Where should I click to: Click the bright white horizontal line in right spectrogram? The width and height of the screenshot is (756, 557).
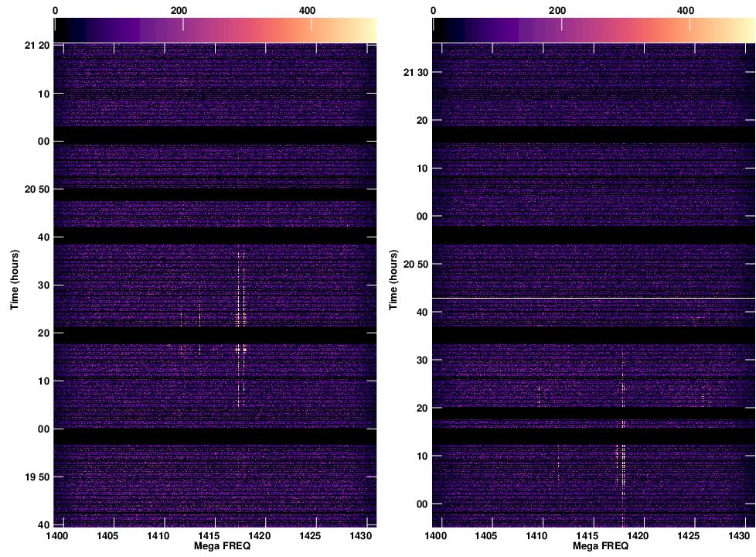click(592, 298)
